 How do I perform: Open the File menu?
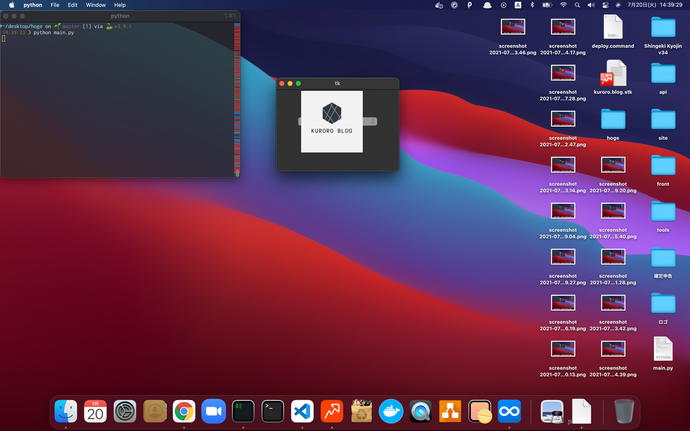pos(55,5)
